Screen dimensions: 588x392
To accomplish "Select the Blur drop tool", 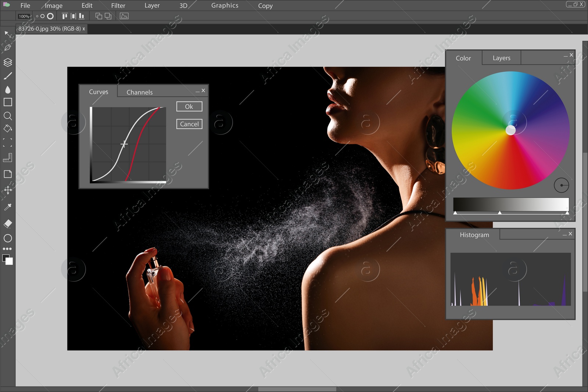I will [x=8, y=89].
